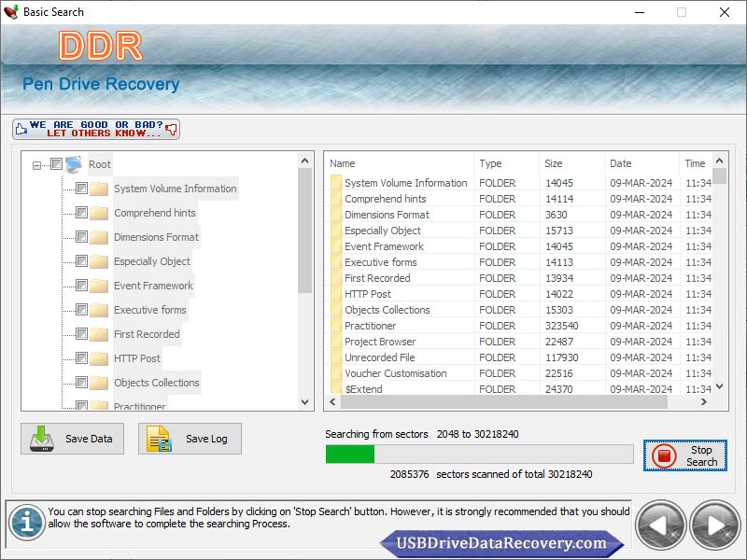747x560 pixels.
Task: Click the folder icon beside Comprehend hints in tree
Action: [99, 213]
